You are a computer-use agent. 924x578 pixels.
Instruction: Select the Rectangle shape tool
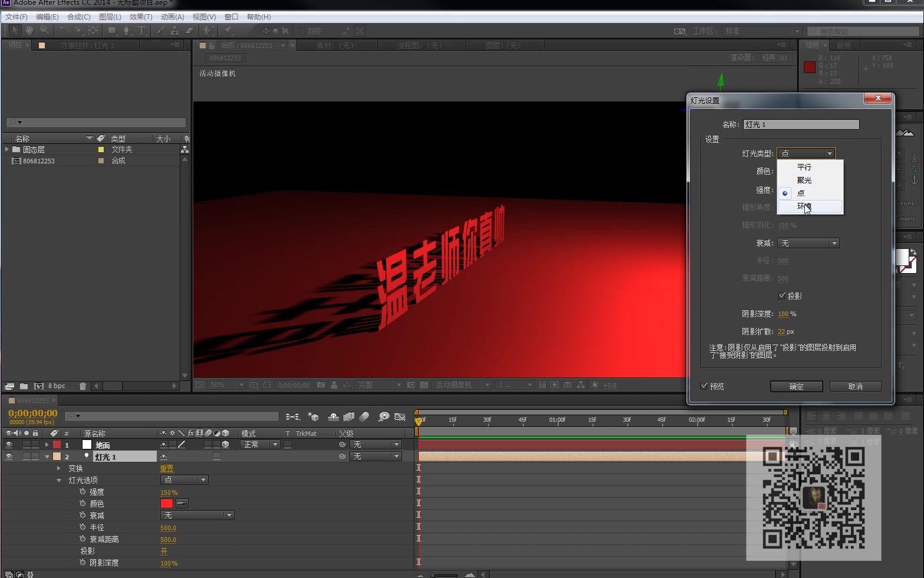pos(111,31)
